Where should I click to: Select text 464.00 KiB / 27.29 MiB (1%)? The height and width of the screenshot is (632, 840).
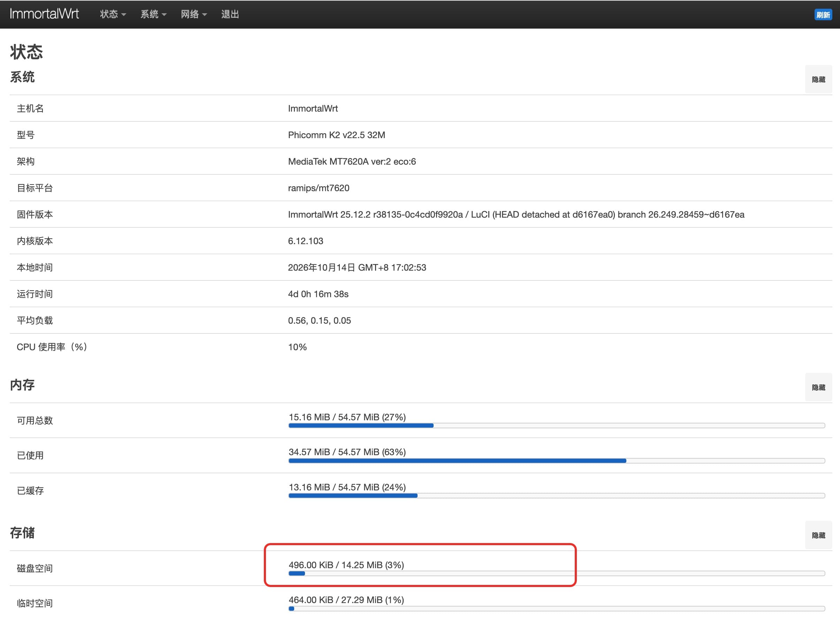(346, 600)
